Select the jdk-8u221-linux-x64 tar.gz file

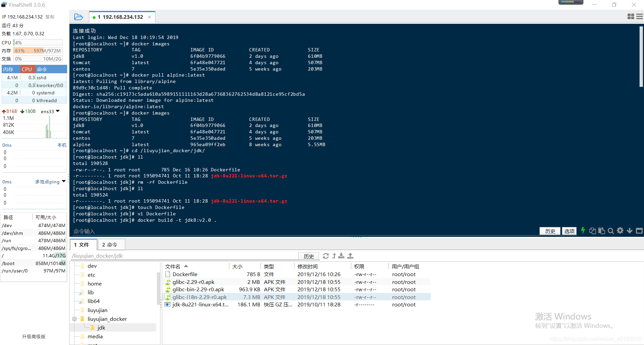(297, 305)
